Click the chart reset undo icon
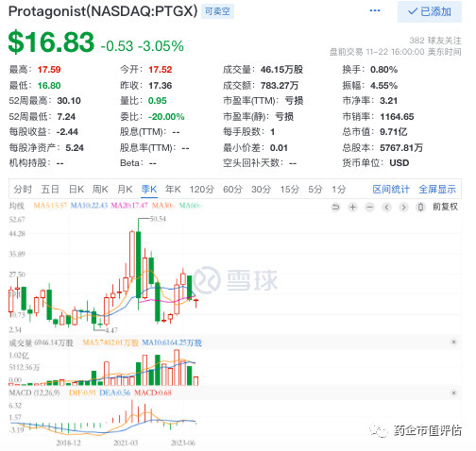The width and height of the screenshot is (476, 451). click(x=336, y=207)
